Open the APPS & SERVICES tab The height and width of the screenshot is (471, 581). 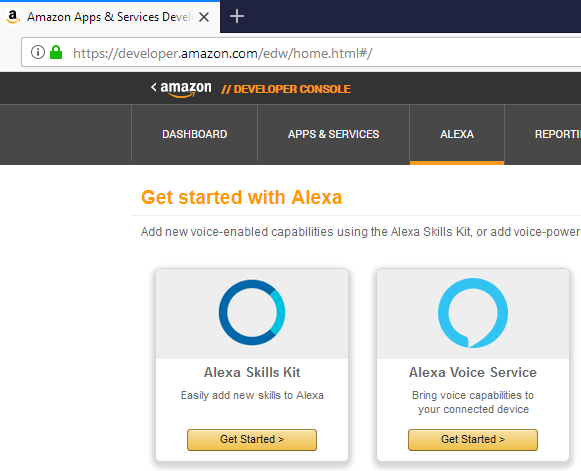[333, 134]
